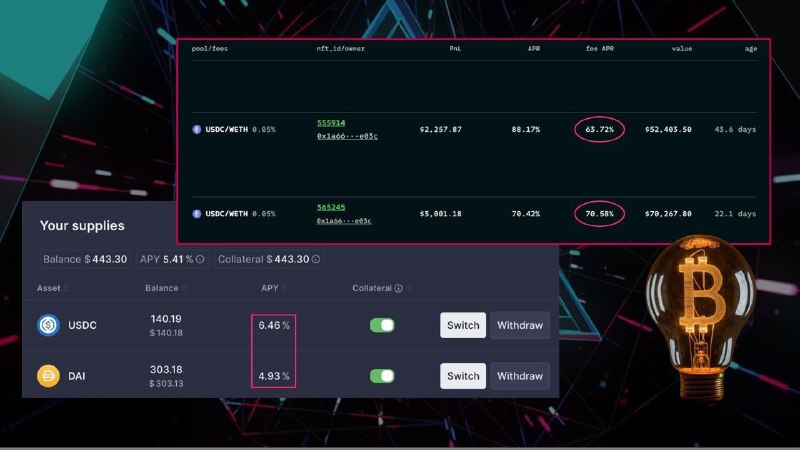800x450 pixels.
Task: Disable USDC collateral toggle
Action: [382, 325]
